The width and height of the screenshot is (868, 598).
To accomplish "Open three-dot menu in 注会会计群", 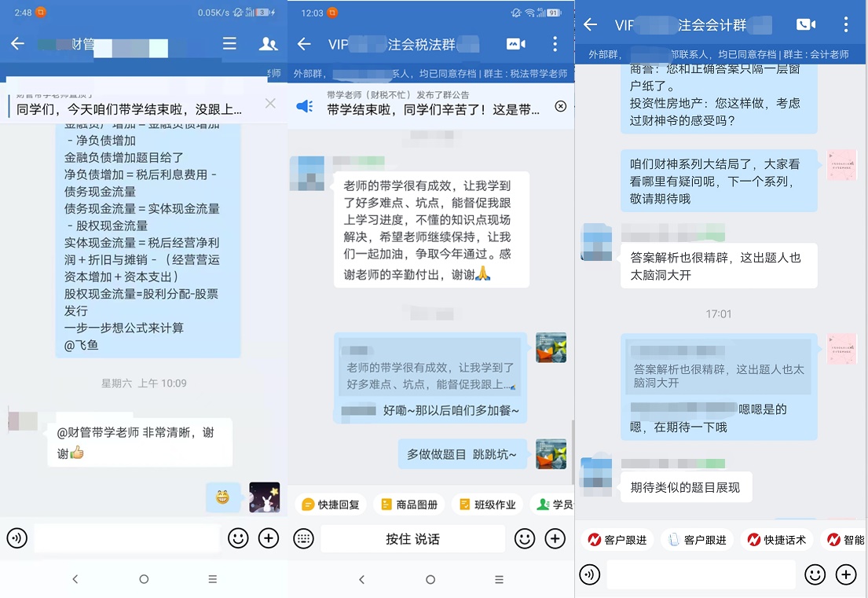I will coord(846,24).
